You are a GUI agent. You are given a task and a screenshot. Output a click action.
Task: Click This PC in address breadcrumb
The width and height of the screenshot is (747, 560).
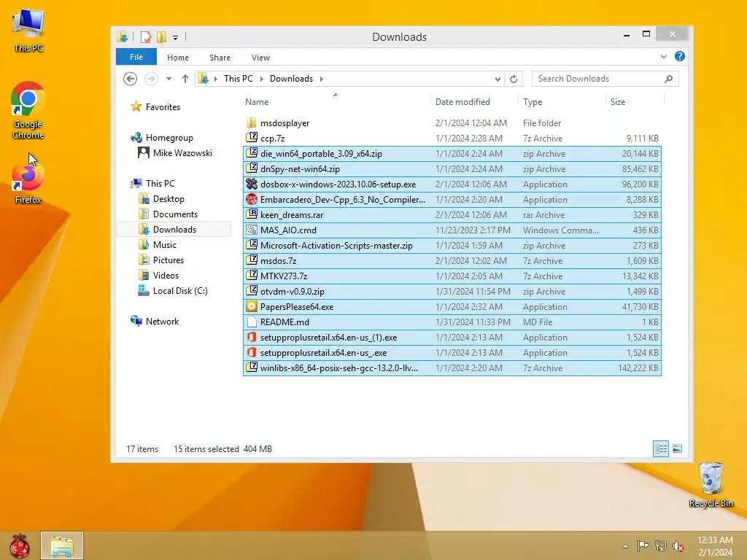239,79
